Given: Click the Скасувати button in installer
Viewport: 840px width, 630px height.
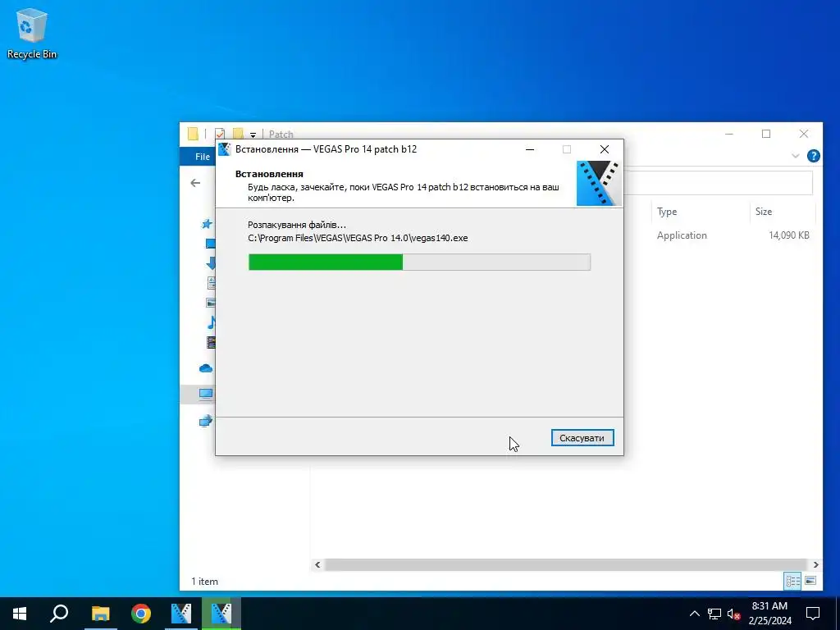Looking at the screenshot, I should [582, 438].
